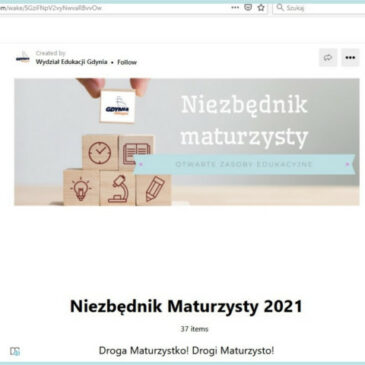The height and width of the screenshot is (365, 365).
Task: Click the address bar URL text
Action: point(51,8)
